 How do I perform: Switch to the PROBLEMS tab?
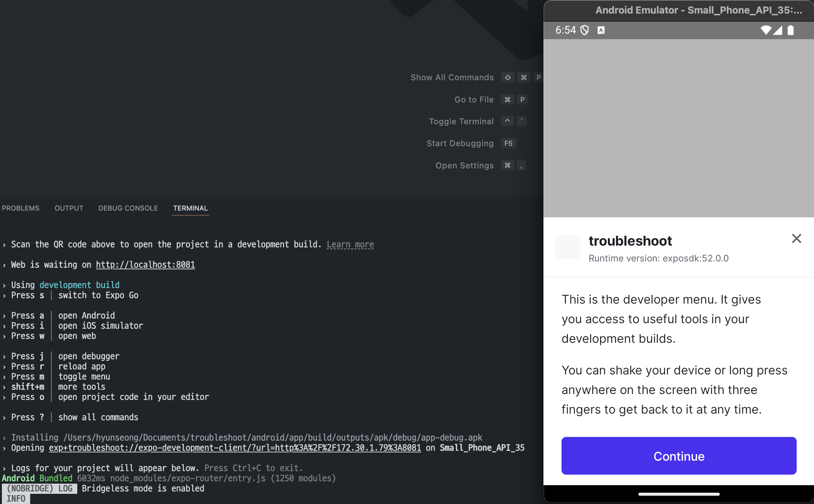click(21, 208)
